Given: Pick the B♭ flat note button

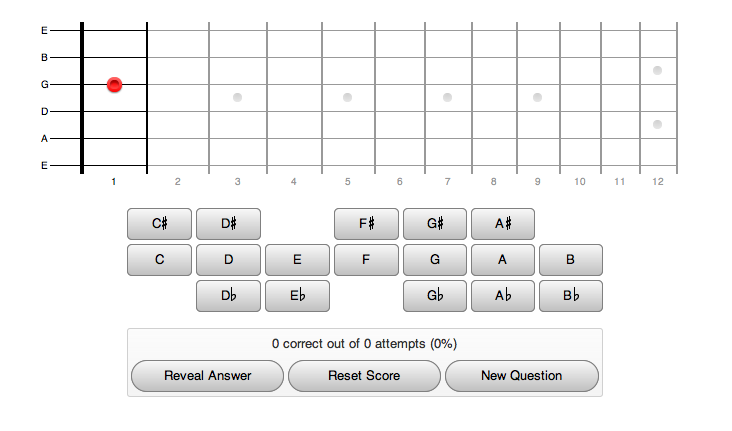Looking at the screenshot, I should click(x=571, y=296).
